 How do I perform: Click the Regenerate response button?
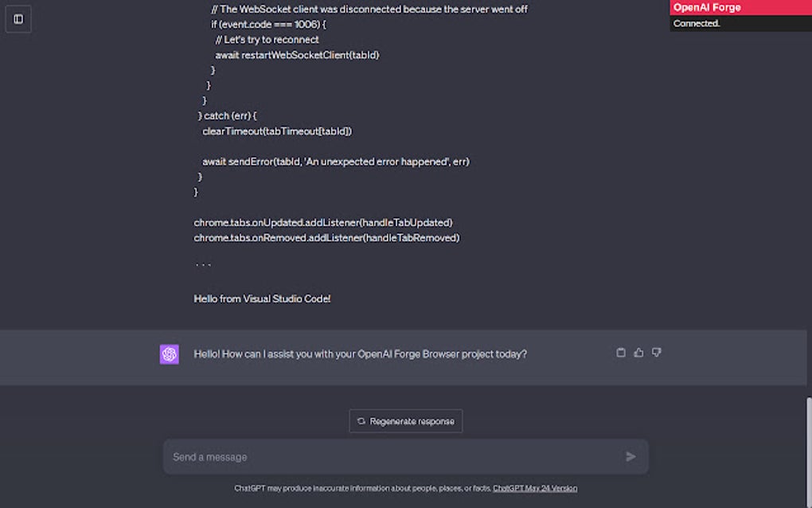coord(405,421)
